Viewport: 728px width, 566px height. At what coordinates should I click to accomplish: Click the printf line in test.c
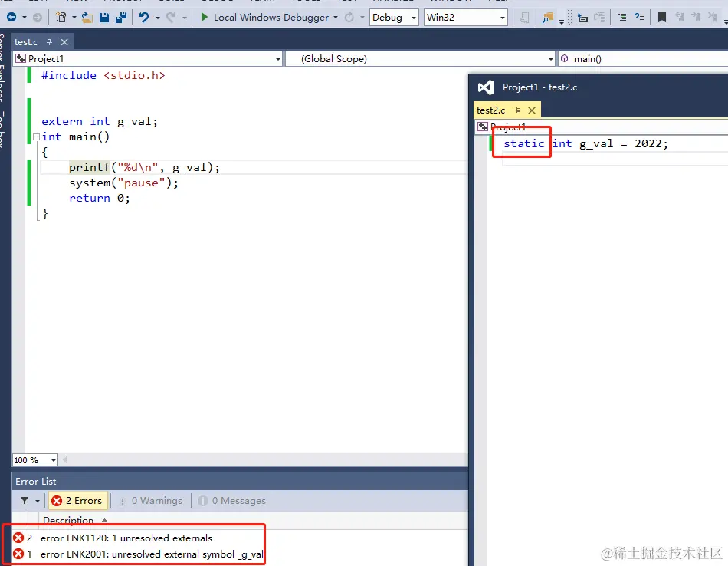pyautogui.click(x=144, y=167)
